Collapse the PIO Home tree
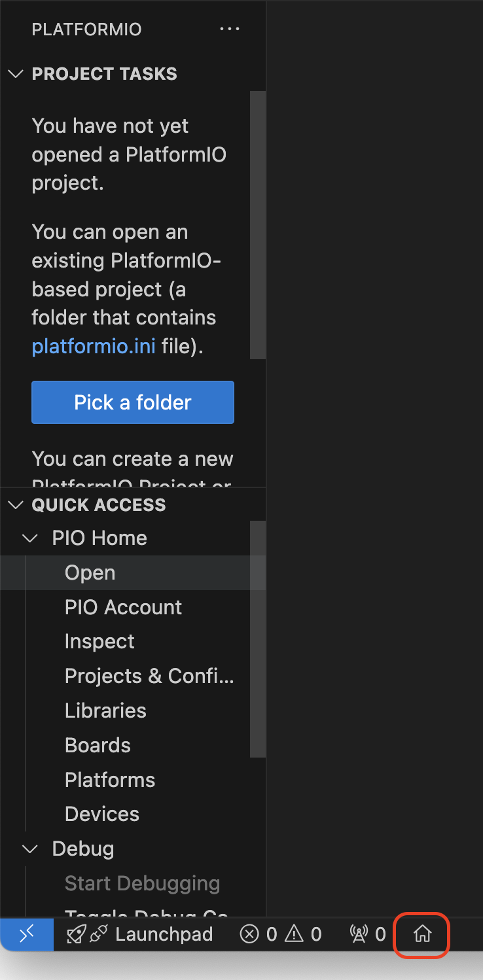 30,538
